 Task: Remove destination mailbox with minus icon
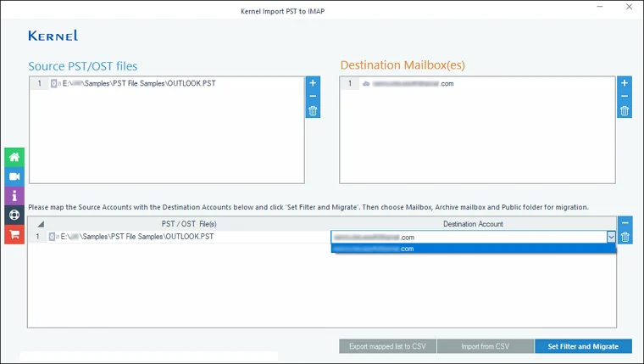(625, 96)
